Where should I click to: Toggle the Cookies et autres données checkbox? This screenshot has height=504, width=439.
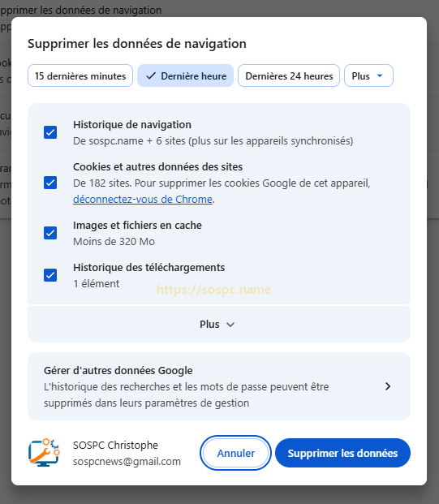[50, 183]
